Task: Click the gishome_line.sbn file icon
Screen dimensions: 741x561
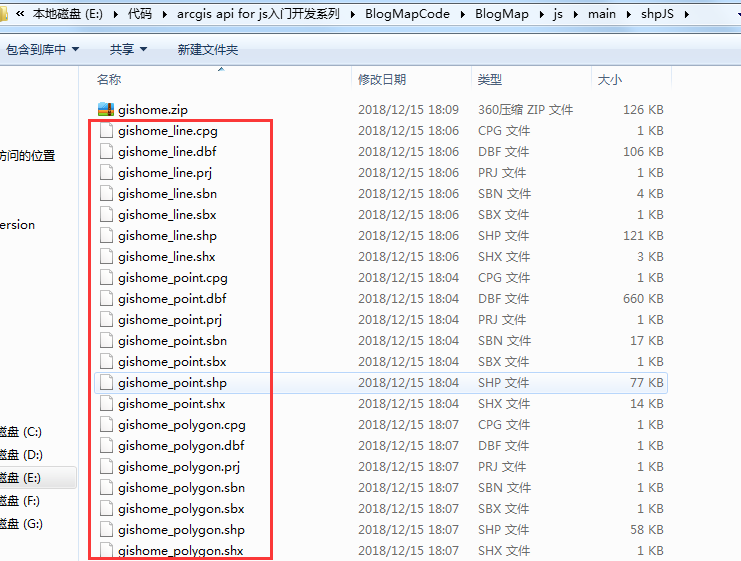Action: (106, 194)
